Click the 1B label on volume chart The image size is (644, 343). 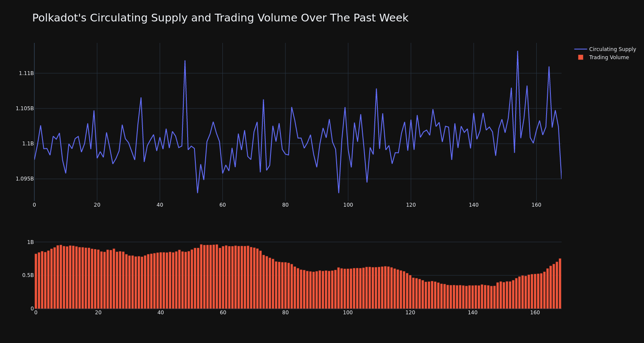point(30,242)
